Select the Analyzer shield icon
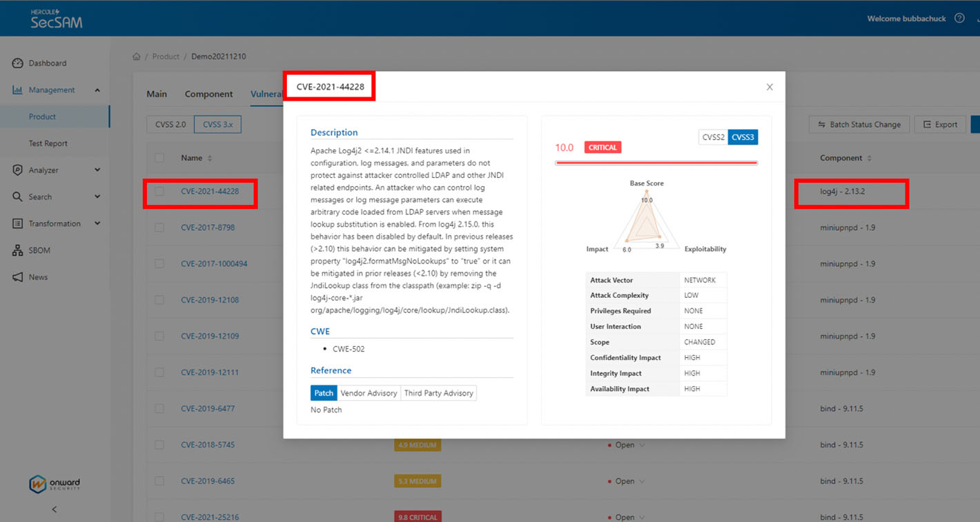Image resolution: width=980 pixels, height=522 pixels. point(15,170)
